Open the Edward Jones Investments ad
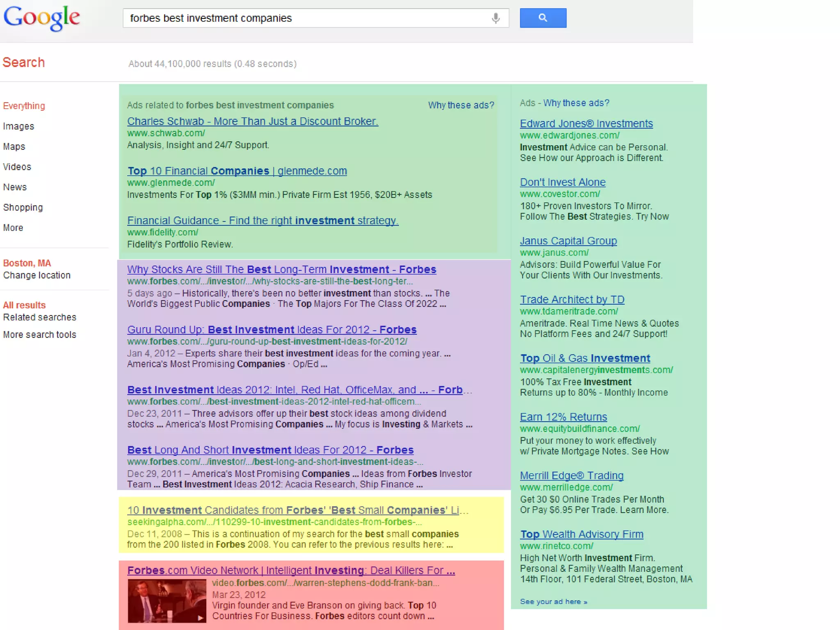This screenshot has height=630, width=840. (586, 123)
